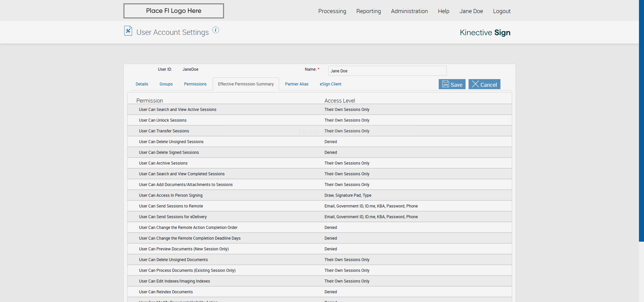
Task: Click the info icon beside User Account Settings
Action: [216, 30]
